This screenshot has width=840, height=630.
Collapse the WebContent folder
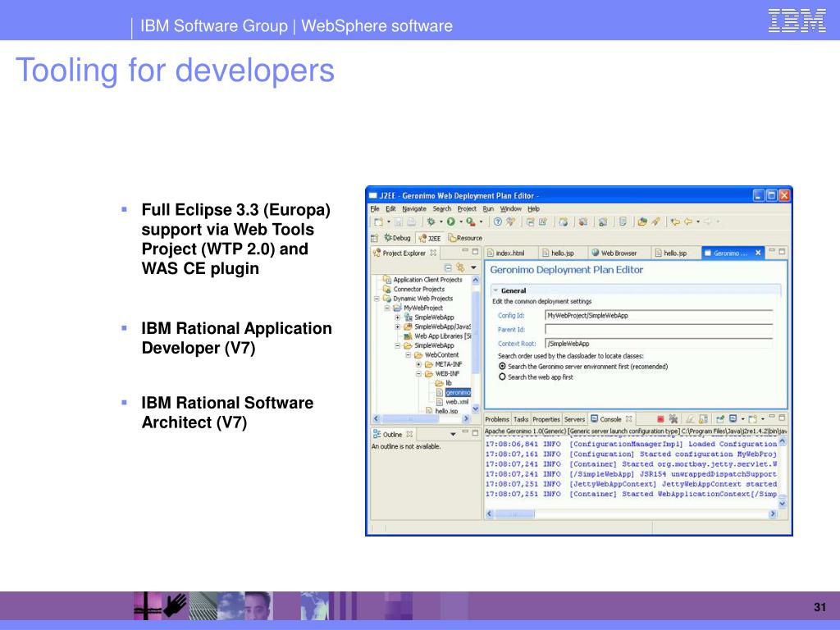point(409,355)
